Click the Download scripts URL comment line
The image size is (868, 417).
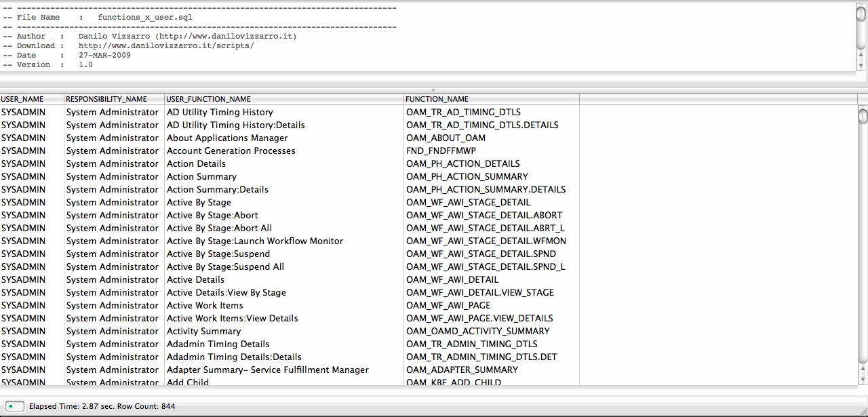(128, 46)
